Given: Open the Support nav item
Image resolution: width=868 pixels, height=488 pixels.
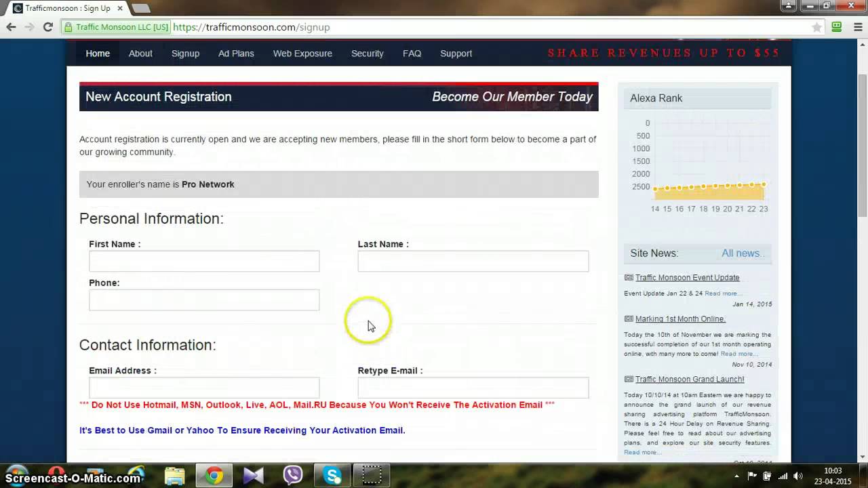Looking at the screenshot, I should pos(456,54).
